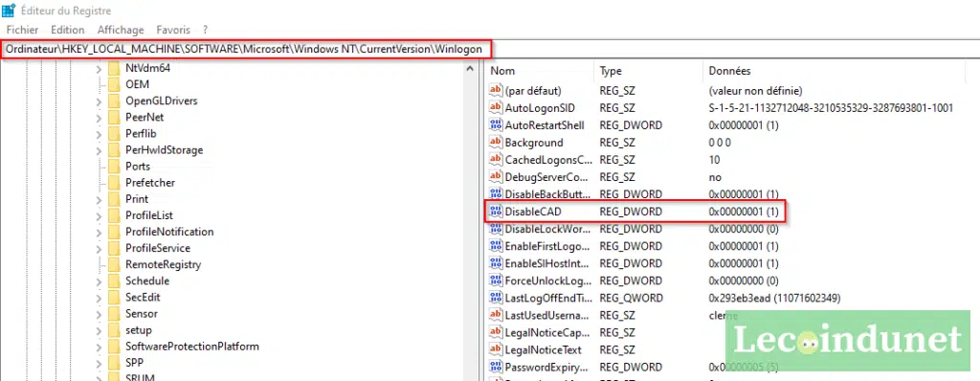
Task: Open the Fichier menu
Action: (23, 30)
